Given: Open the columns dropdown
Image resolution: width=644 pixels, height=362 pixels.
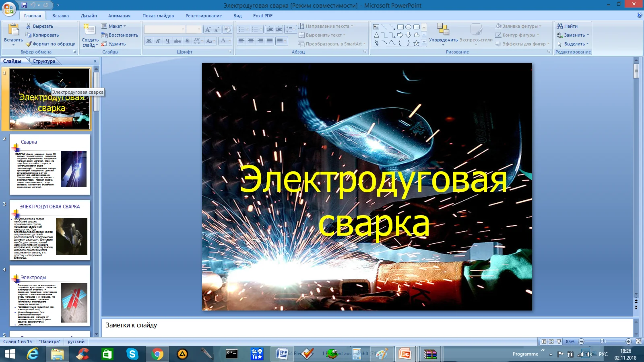Looking at the screenshot, I should (281, 41).
